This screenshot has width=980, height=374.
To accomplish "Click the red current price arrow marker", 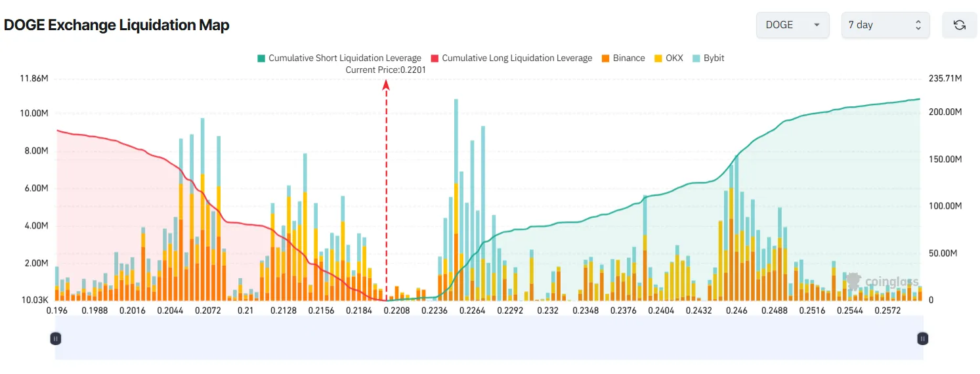I will [386, 84].
